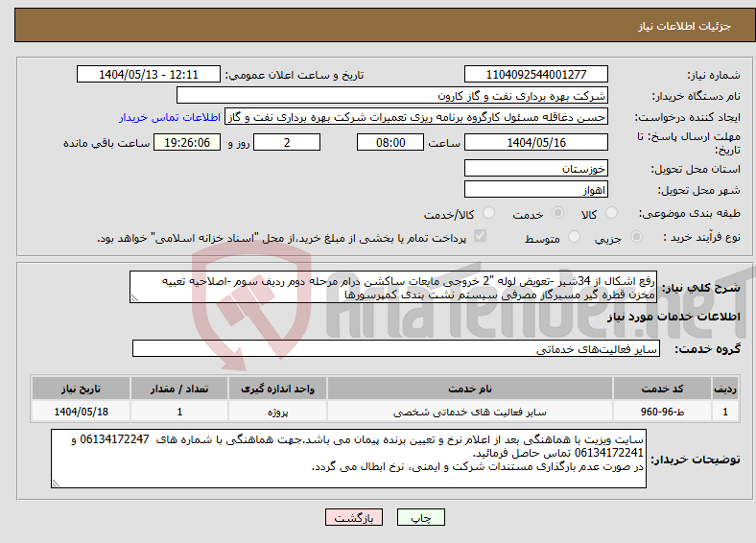Image resolution: width=756 pixels, height=543 pixels.
Task: Click the گروه خدمت label
Action: point(707,349)
